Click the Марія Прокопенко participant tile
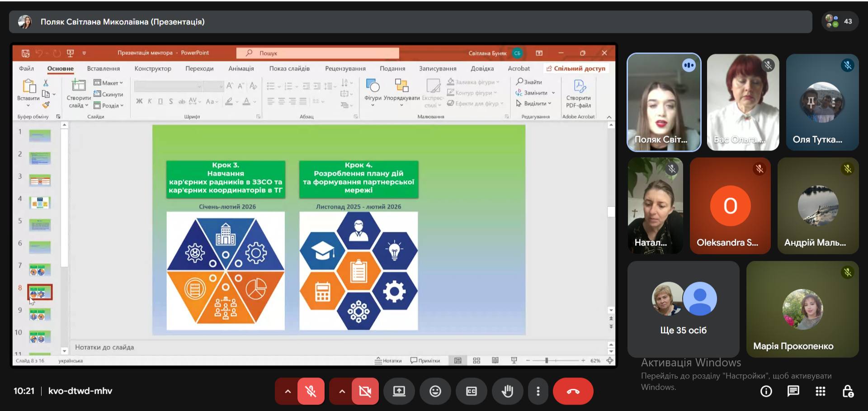Screen dimensions: 868x411 pyautogui.click(x=802, y=309)
